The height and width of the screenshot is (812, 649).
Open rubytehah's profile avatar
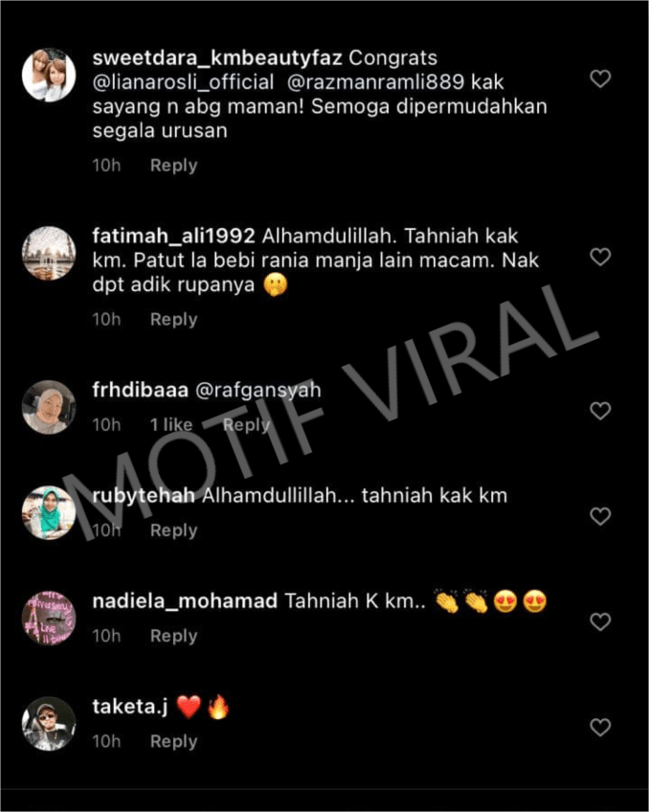pyautogui.click(x=49, y=512)
